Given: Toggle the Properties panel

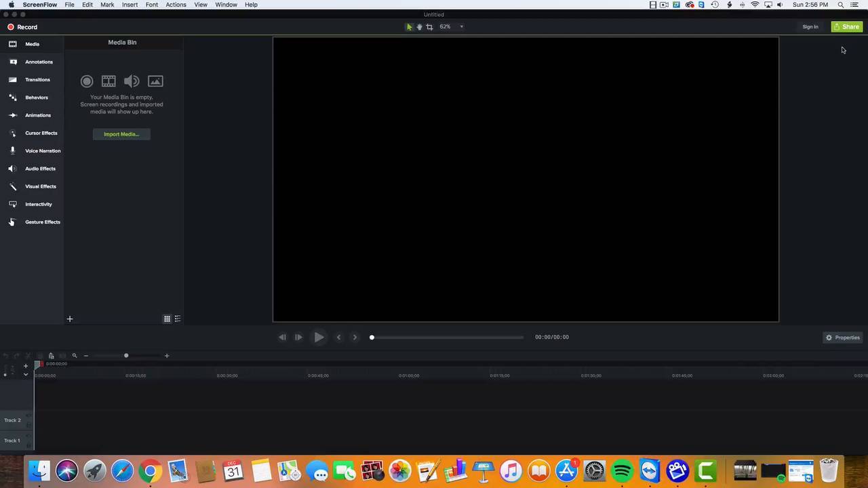Looking at the screenshot, I should pyautogui.click(x=842, y=338).
